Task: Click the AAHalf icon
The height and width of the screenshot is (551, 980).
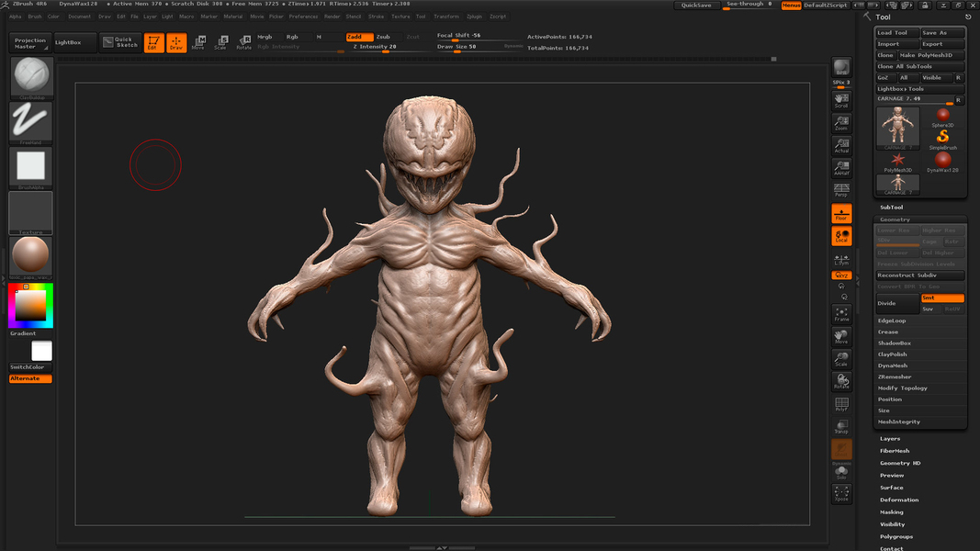Action: 841,168
